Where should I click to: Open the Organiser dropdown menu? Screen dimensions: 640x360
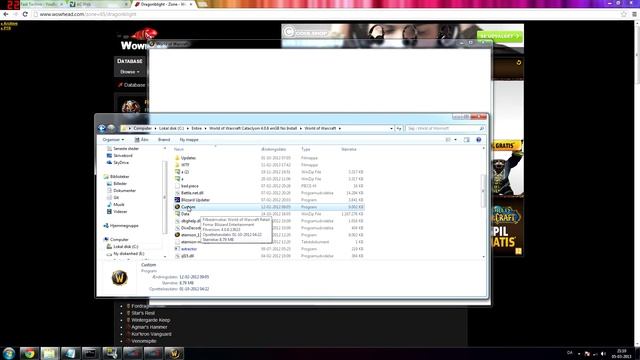click(113, 140)
